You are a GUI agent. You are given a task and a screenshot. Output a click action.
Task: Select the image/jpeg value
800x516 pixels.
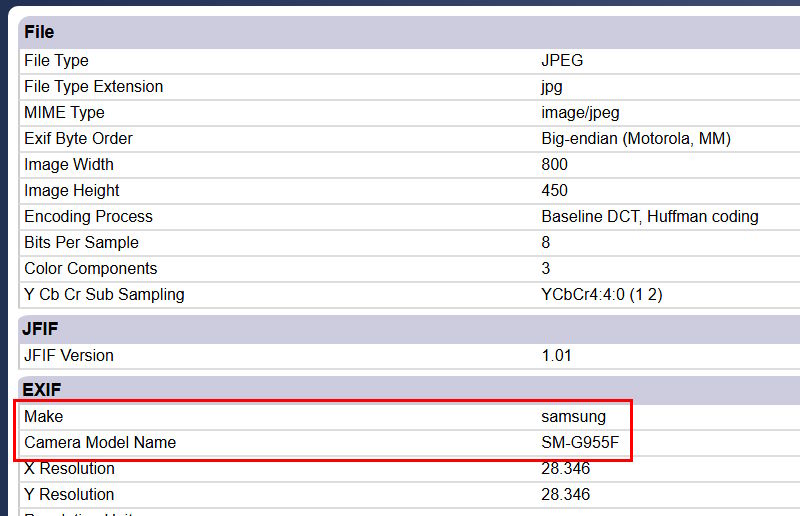coord(580,112)
